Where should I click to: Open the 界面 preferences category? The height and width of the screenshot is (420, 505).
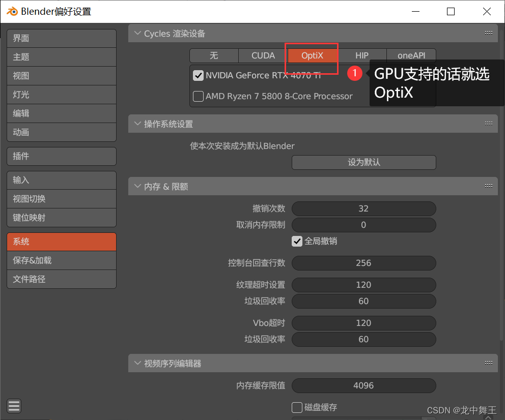62,38
